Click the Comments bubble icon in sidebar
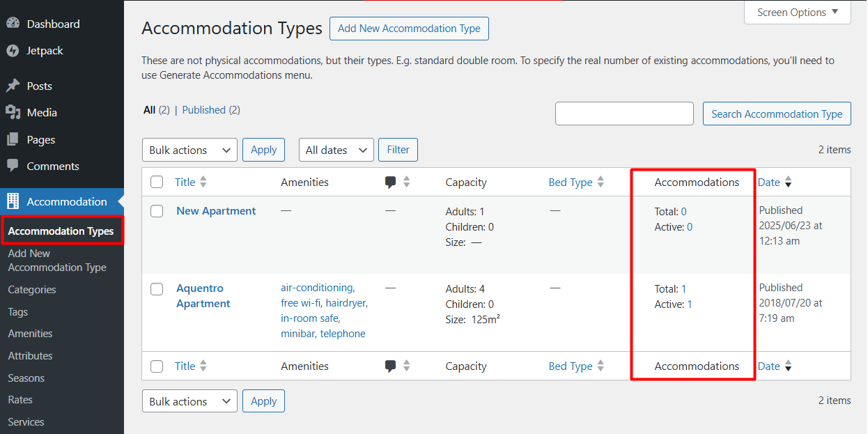Screen dimensions: 868x434 13,166
